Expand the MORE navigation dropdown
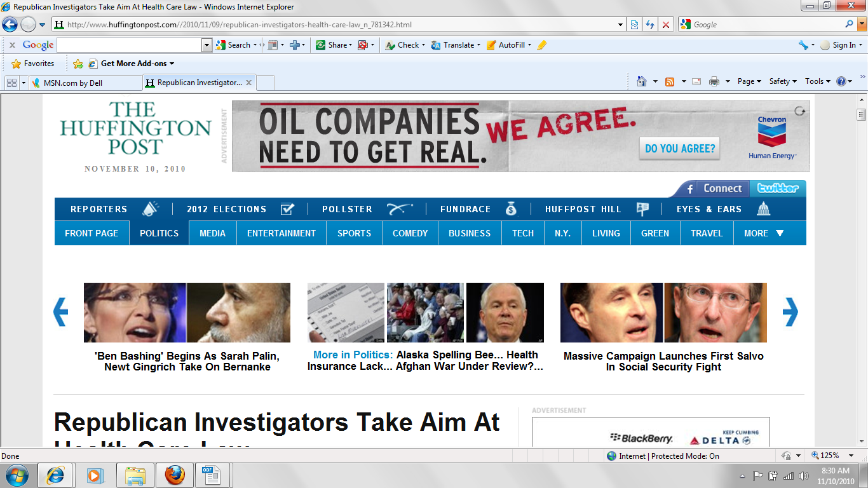Viewport: 868px width, 488px height. click(x=764, y=233)
